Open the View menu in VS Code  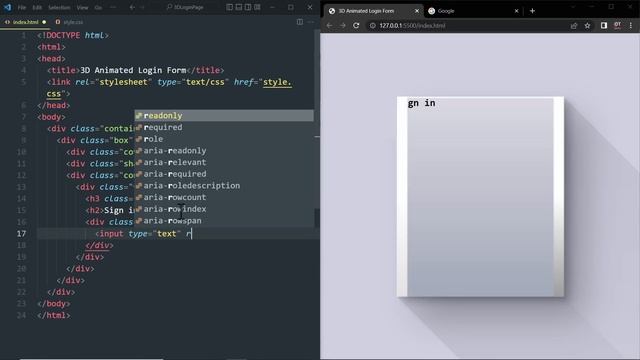[82, 7]
